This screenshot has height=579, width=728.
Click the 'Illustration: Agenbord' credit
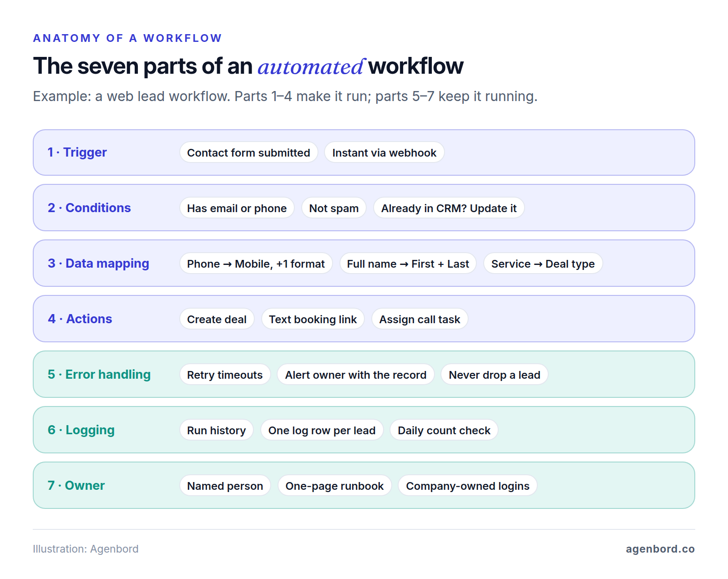pos(86,549)
